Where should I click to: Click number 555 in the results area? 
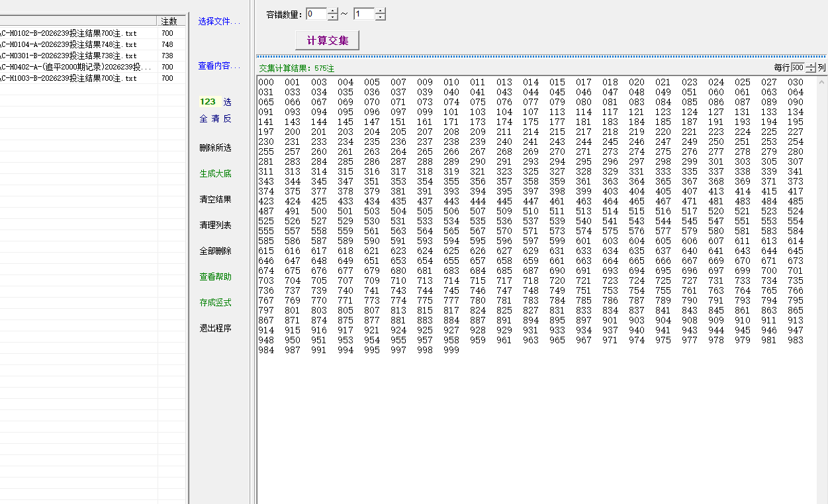tap(266, 231)
